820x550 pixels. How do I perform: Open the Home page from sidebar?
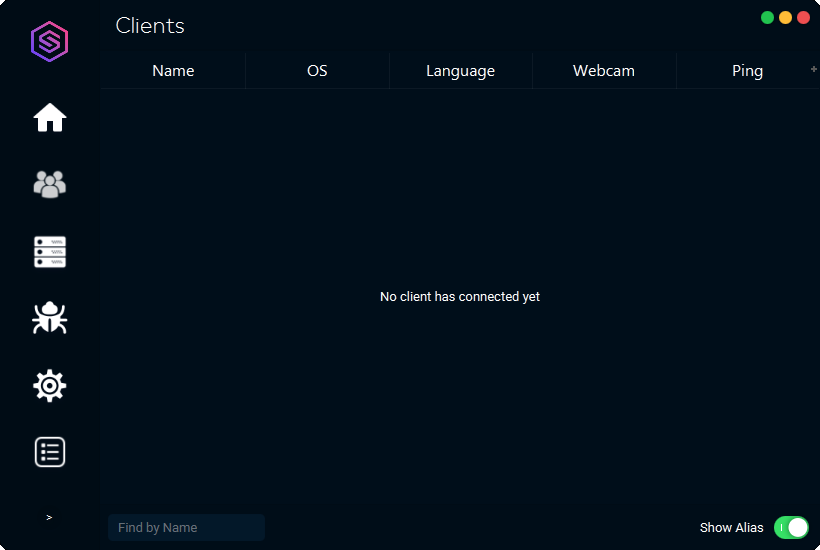[50, 118]
